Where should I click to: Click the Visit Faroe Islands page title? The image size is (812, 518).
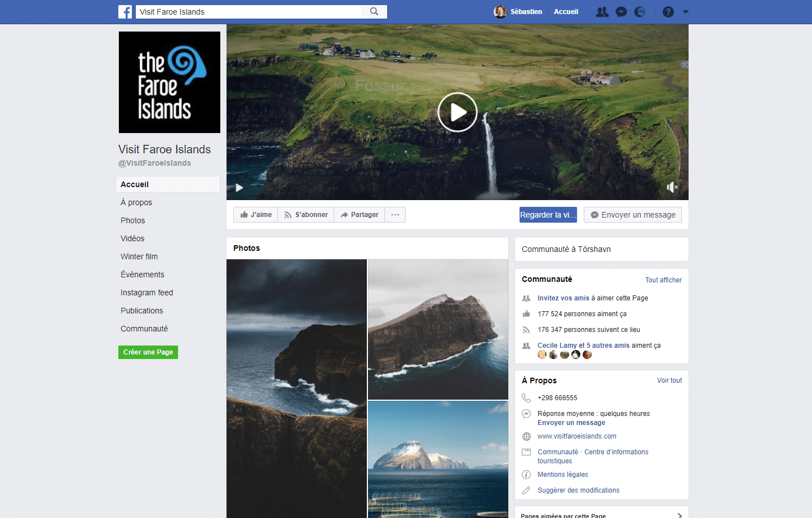tap(165, 149)
